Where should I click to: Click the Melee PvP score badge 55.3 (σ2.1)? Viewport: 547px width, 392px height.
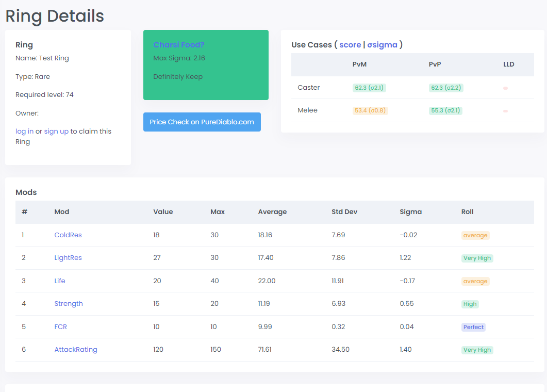click(445, 110)
